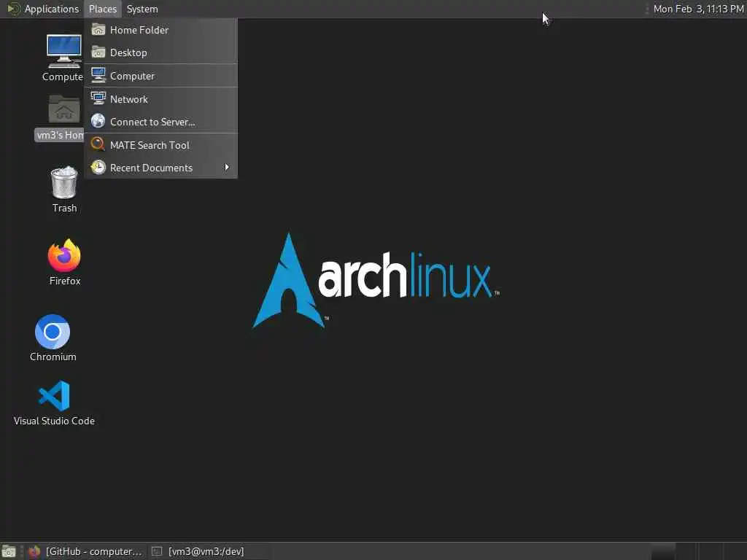
Task: Select the Chromium desktop icon
Action: click(x=53, y=338)
